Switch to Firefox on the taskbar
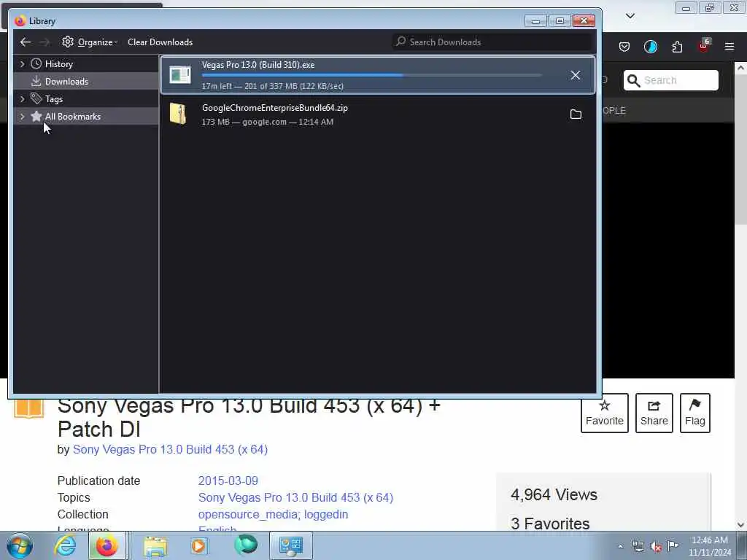 (107, 545)
